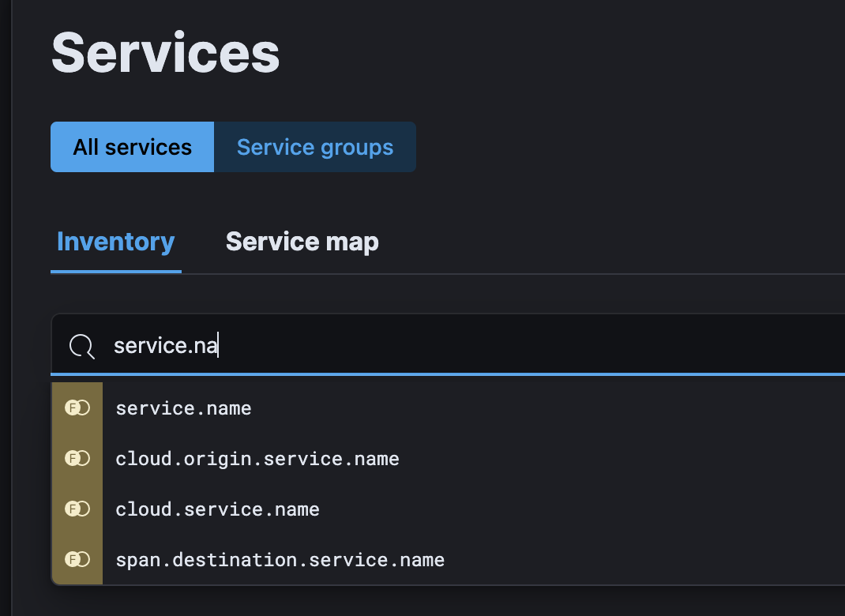Focus the search field containing service.na

(449, 345)
